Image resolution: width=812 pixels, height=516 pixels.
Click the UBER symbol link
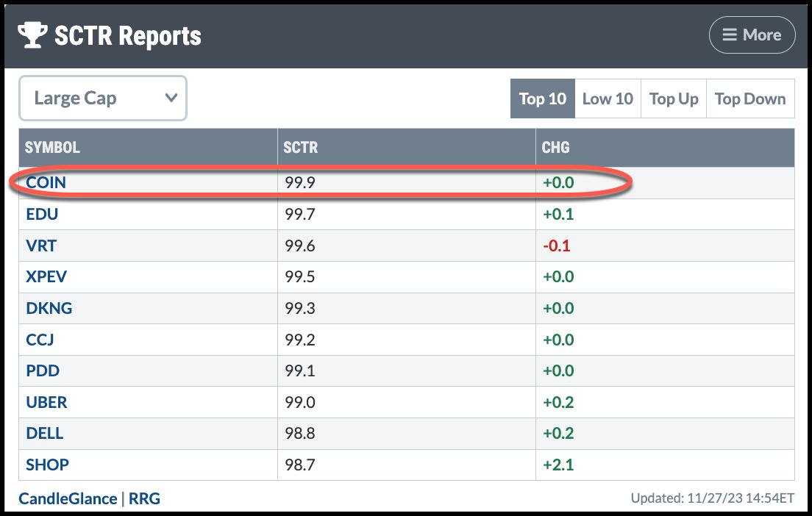coord(46,402)
